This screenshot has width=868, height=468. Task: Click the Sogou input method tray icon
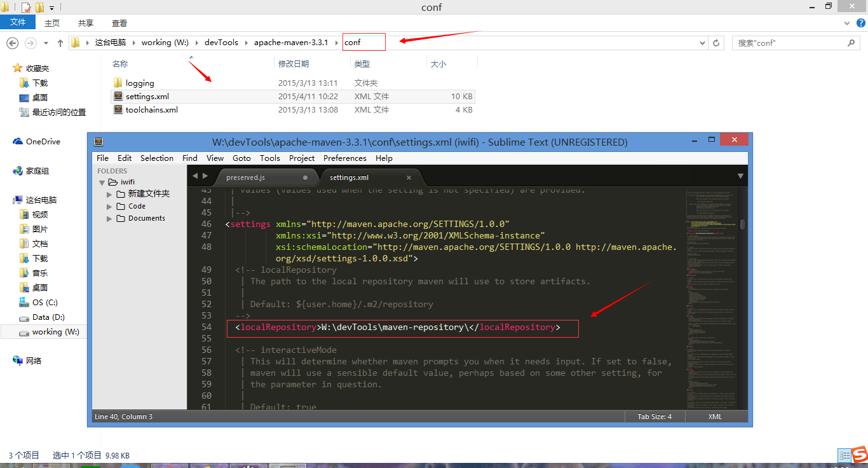click(860, 455)
